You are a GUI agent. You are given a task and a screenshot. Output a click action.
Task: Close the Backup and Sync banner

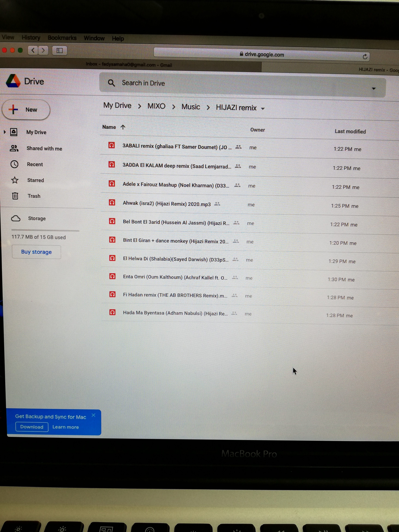[94, 415]
